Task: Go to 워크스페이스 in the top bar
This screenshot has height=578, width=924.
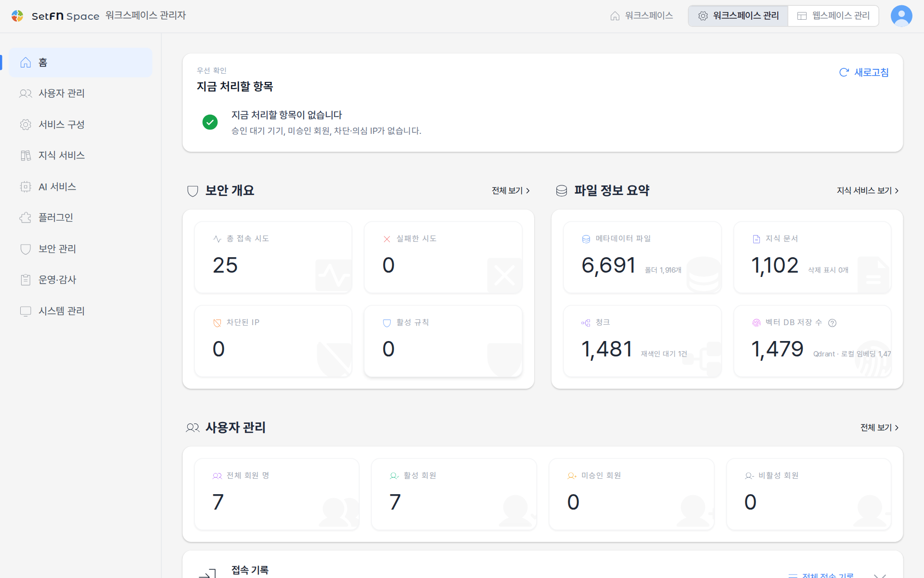Action: pos(641,16)
